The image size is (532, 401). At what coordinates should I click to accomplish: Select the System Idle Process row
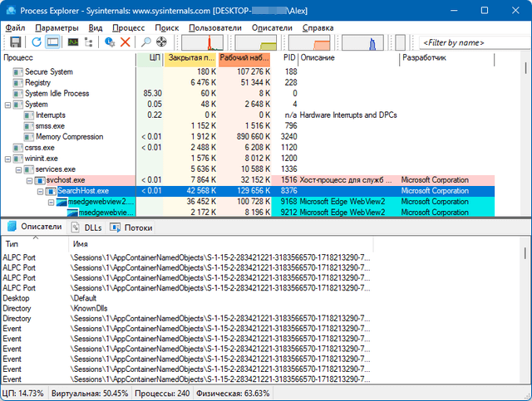(x=248, y=94)
